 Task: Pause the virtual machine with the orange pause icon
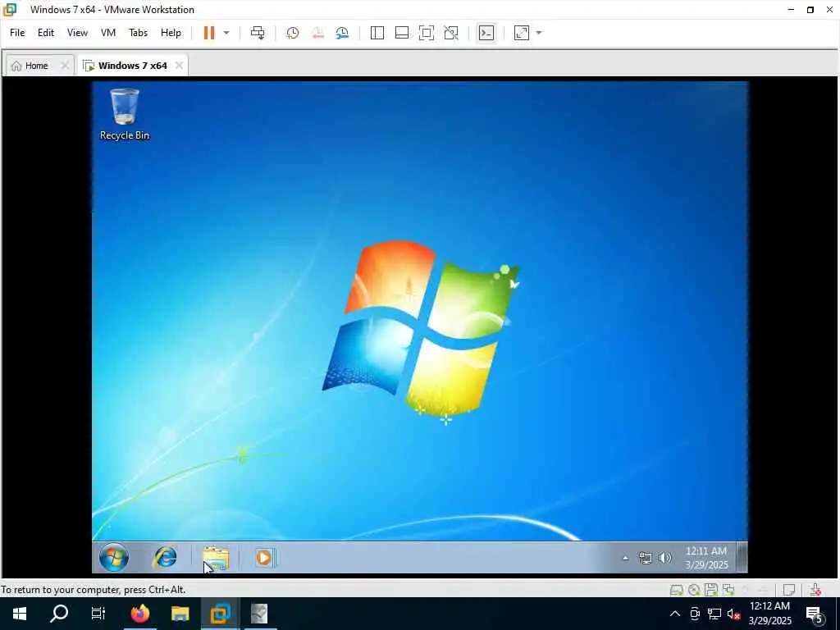(209, 33)
